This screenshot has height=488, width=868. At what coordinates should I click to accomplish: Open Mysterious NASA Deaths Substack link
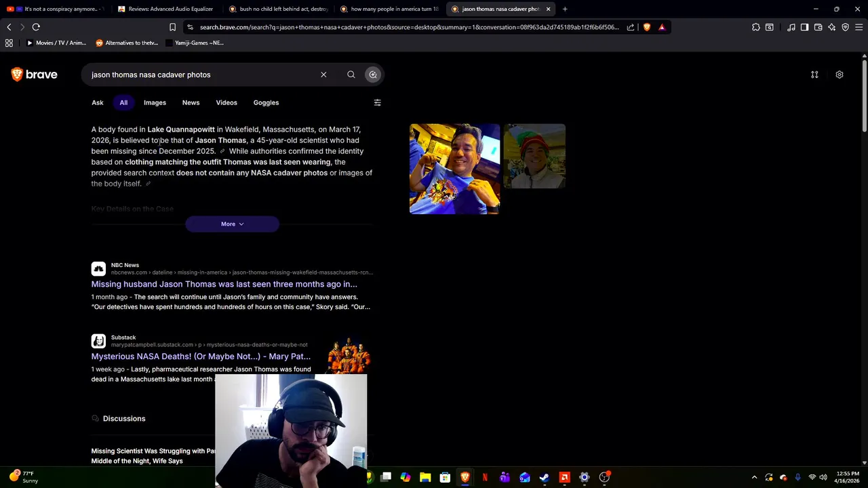click(x=201, y=356)
